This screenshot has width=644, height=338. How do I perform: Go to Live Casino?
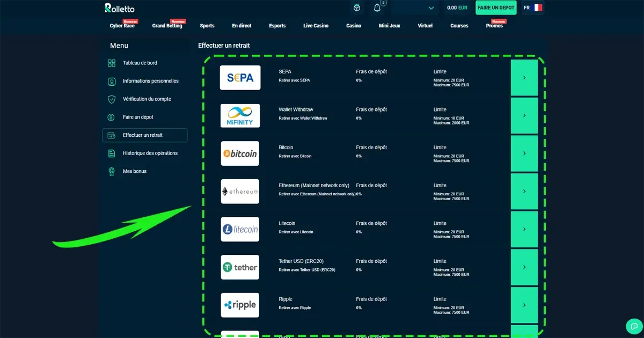(x=316, y=26)
